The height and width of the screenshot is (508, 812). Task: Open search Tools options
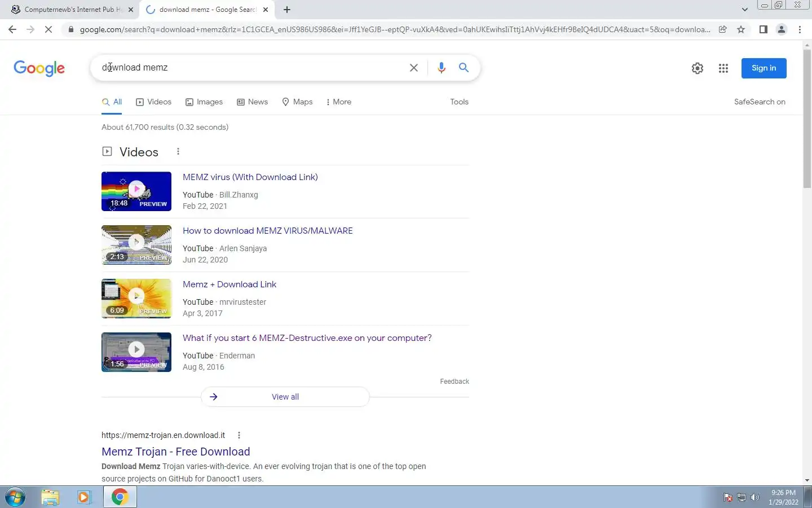tap(459, 102)
